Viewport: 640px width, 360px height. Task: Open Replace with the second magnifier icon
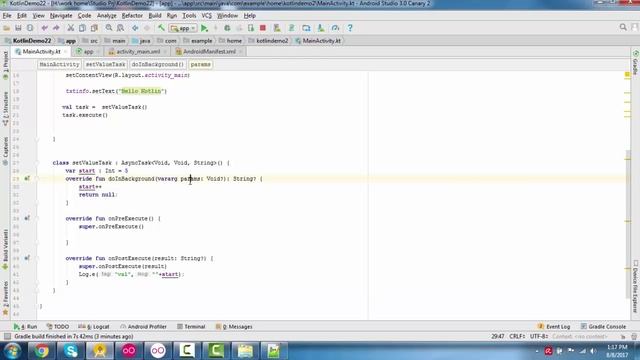pos(120,28)
